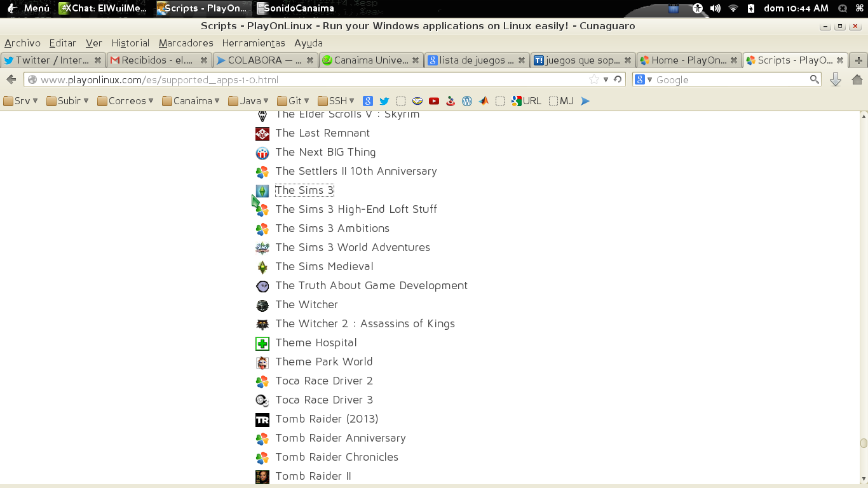This screenshot has height=488, width=868.
Task: Open Tomb Raider Chronicles link
Action: 337,457
